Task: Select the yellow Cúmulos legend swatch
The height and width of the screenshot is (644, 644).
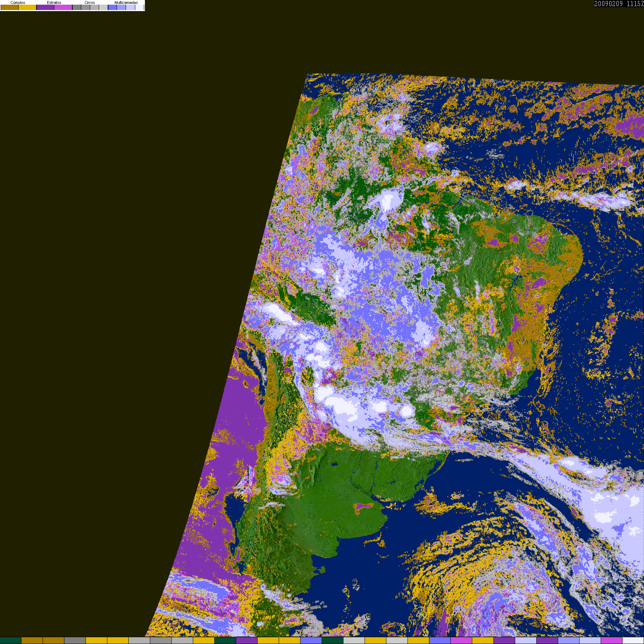Action: tap(28, 8)
